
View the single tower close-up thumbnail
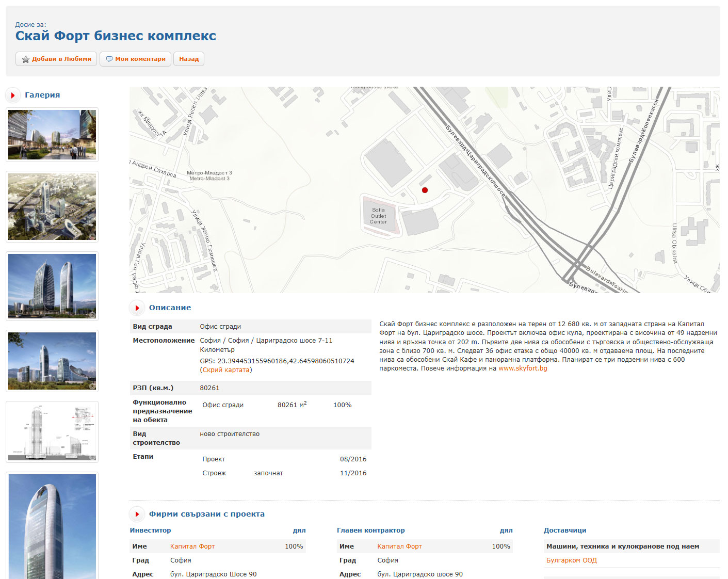[x=52, y=526]
